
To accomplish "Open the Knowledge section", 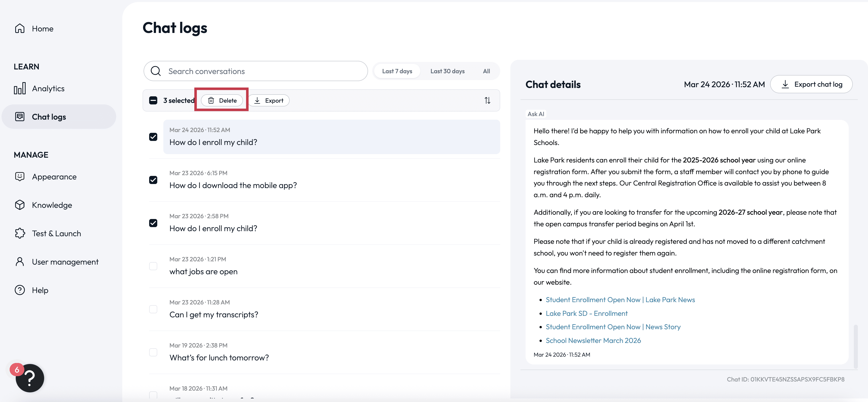I will point(59,205).
